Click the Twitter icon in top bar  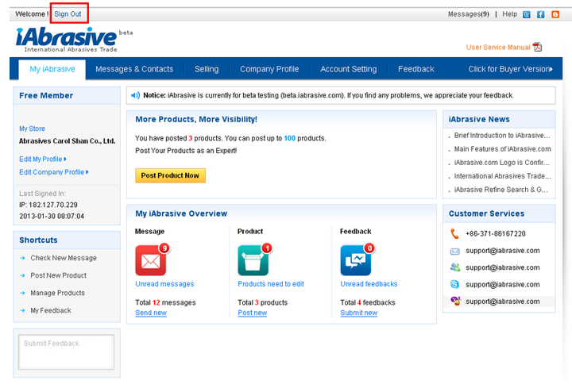point(527,14)
